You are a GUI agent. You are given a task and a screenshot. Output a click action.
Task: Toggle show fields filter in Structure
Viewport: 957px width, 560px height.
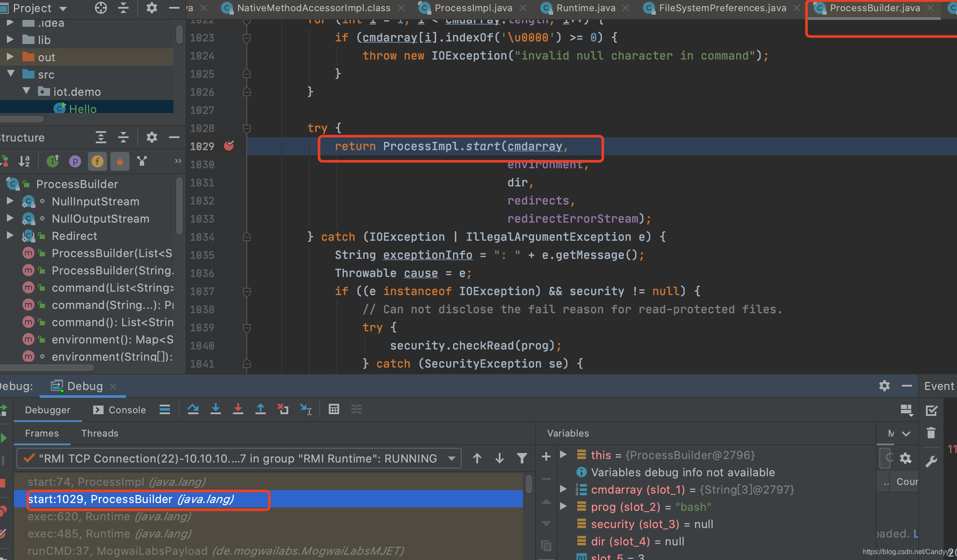(98, 161)
